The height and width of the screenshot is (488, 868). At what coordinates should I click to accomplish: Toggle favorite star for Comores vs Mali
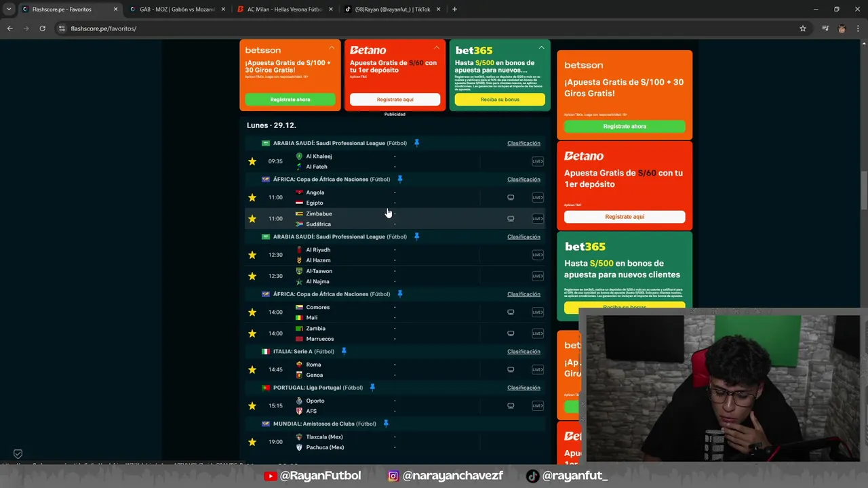click(252, 312)
